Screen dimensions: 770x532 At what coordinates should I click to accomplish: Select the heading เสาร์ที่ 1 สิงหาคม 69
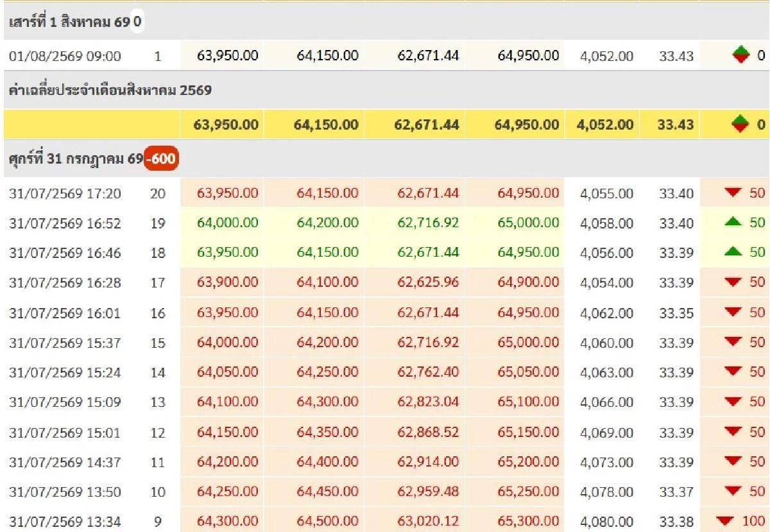pos(68,22)
